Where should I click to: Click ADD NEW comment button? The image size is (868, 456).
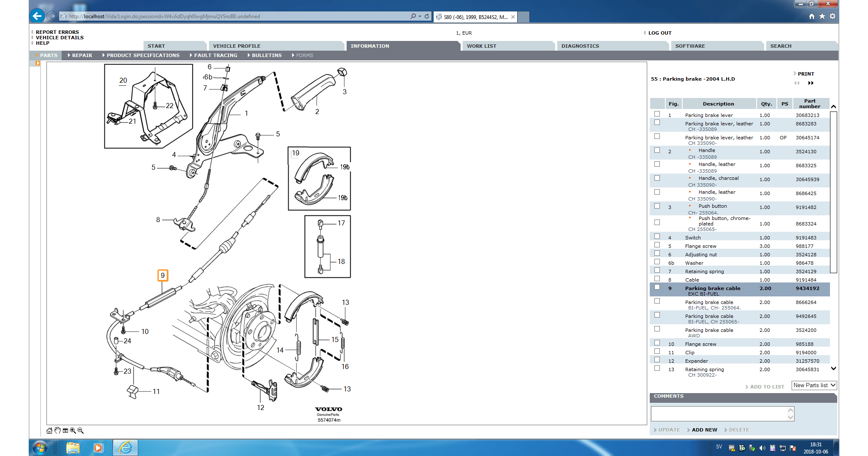point(704,430)
